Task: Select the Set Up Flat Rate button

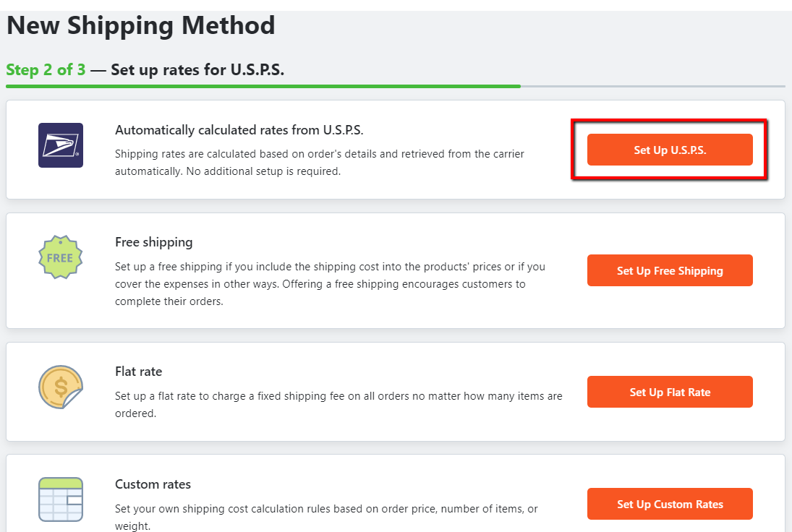Action: point(670,392)
